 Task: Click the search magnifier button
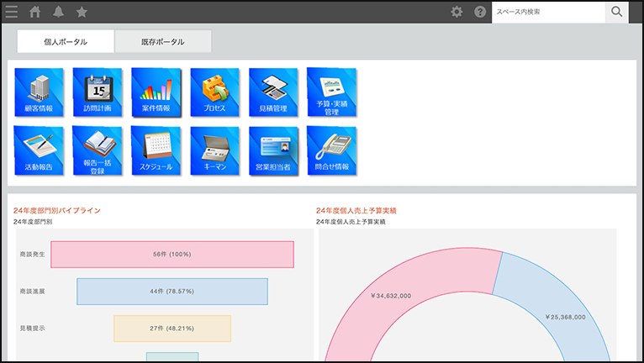[x=616, y=12]
